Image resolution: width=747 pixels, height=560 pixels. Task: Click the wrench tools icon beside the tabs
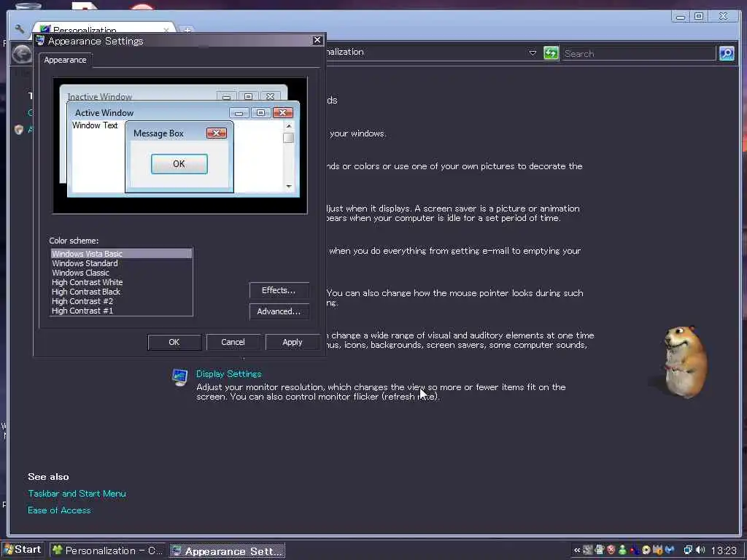(19, 29)
